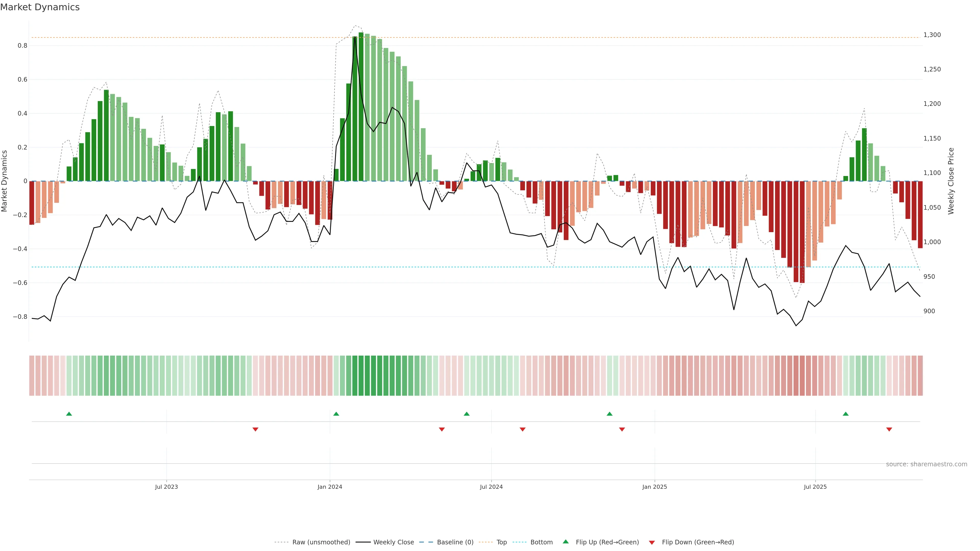Click the Flip Down triangle icon in legend
This screenshot has width=980, height=551.
[x=652, y=542]
